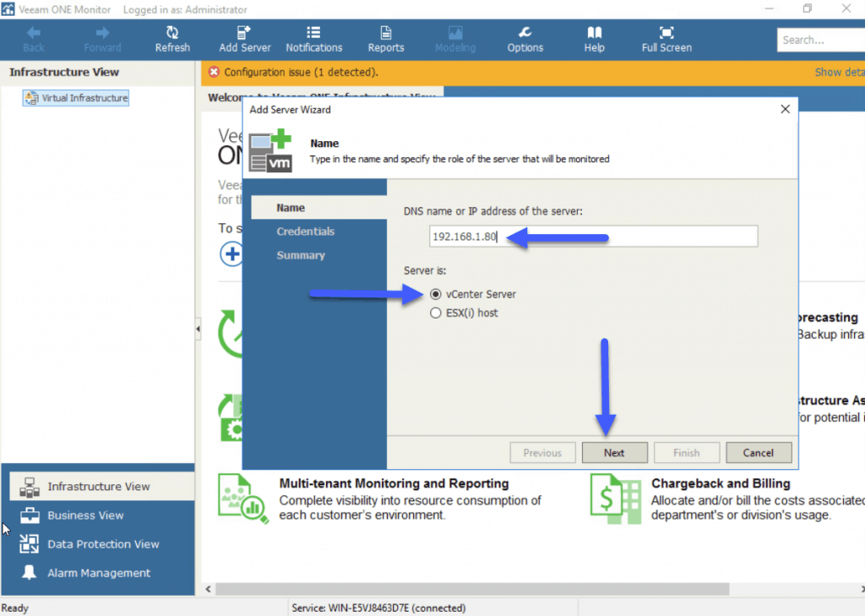The width and height of the screenshot is (865, 616).
Task: Select the Summary wizard step
Action: 301,255
